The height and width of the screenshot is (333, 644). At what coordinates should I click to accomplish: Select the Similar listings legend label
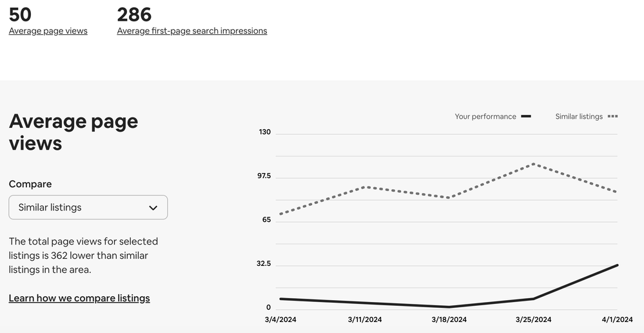[x=579, y=117]
